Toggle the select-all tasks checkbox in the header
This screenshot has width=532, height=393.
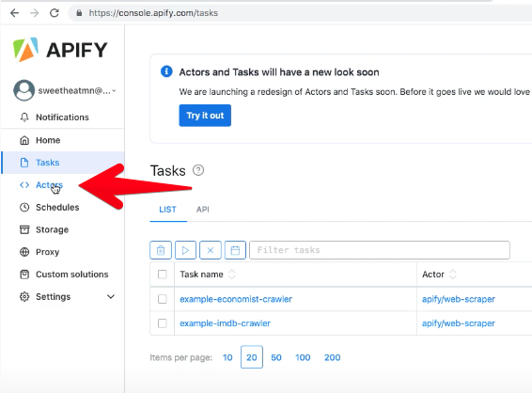point(163,275)
